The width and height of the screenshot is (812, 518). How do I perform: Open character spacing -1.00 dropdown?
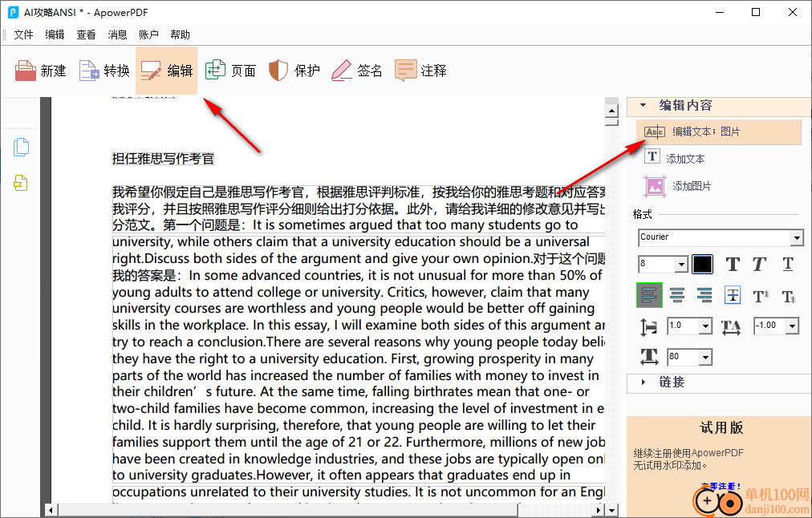coord(792,326)
